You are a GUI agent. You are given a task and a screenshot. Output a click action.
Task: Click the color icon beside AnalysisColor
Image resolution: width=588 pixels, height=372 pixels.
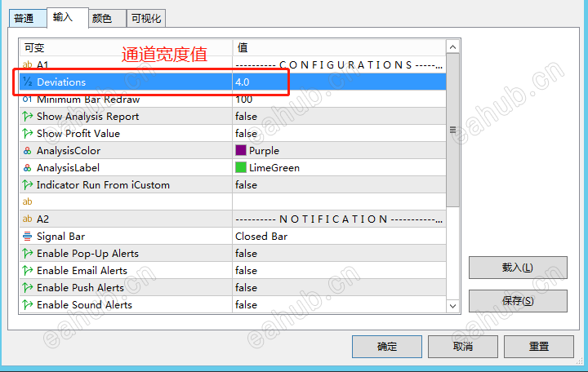coord(28,151)
